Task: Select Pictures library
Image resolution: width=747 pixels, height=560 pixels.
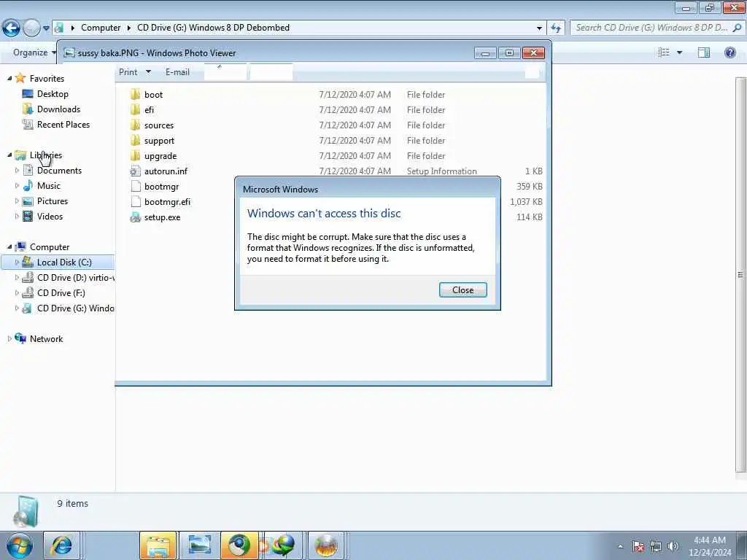Action: [x=53, y=201]
